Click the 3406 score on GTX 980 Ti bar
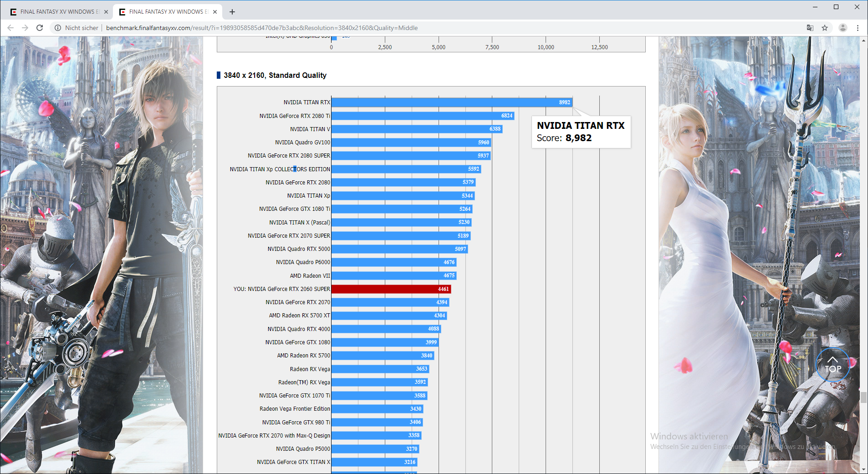 coord(415,422)
